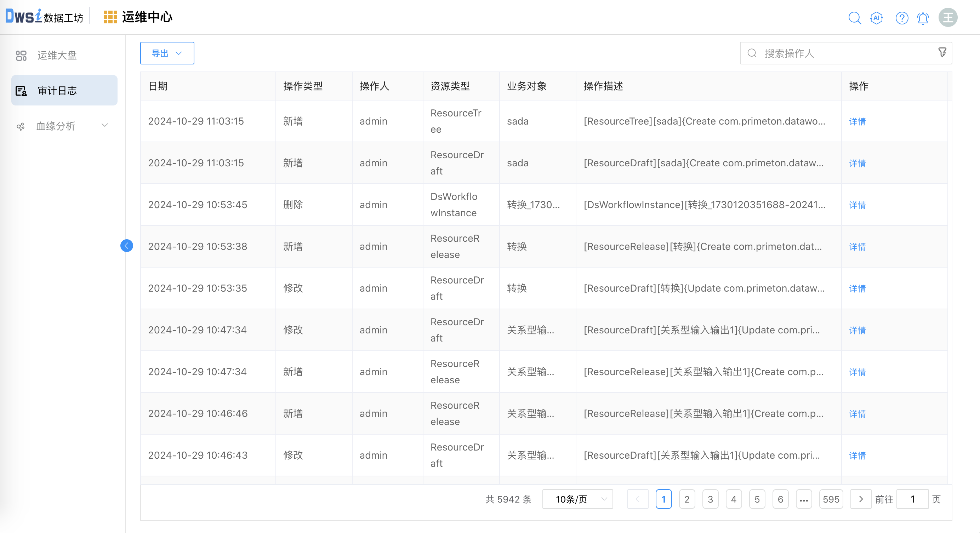Open the 10条/页 page size dropdown
Screen dimensions: 980x533
point(577,499)
